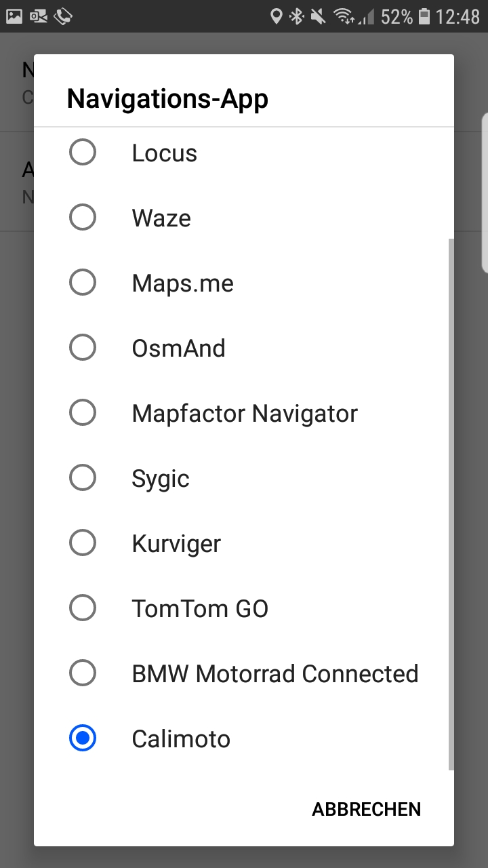Viewport: 488px width, 868px height.
Task: Tap the Bluetooth status bar icon
Action: coord(297,16)
